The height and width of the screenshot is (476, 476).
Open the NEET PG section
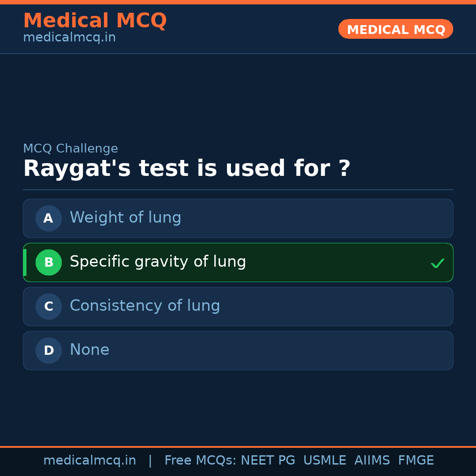click(268, 460)
